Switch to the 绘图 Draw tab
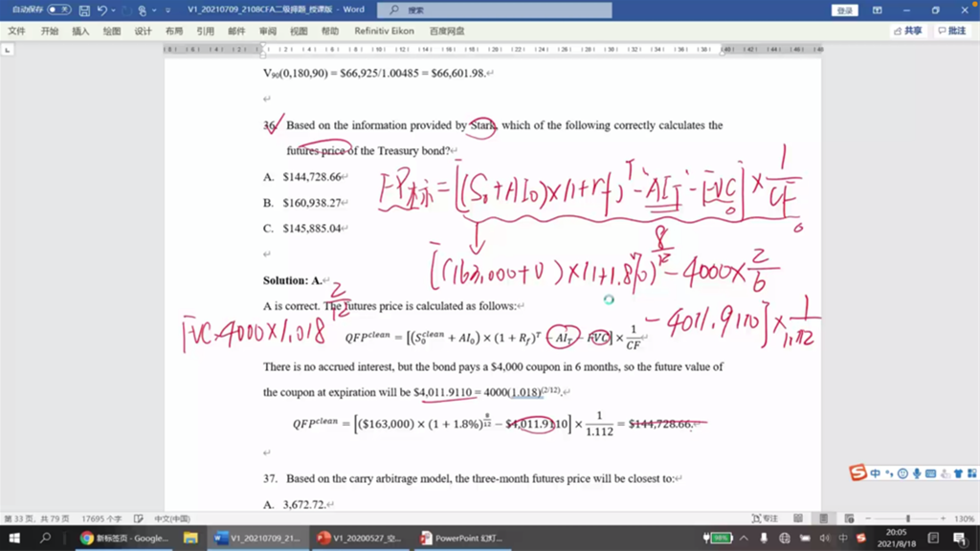 (x=112, y=31)
